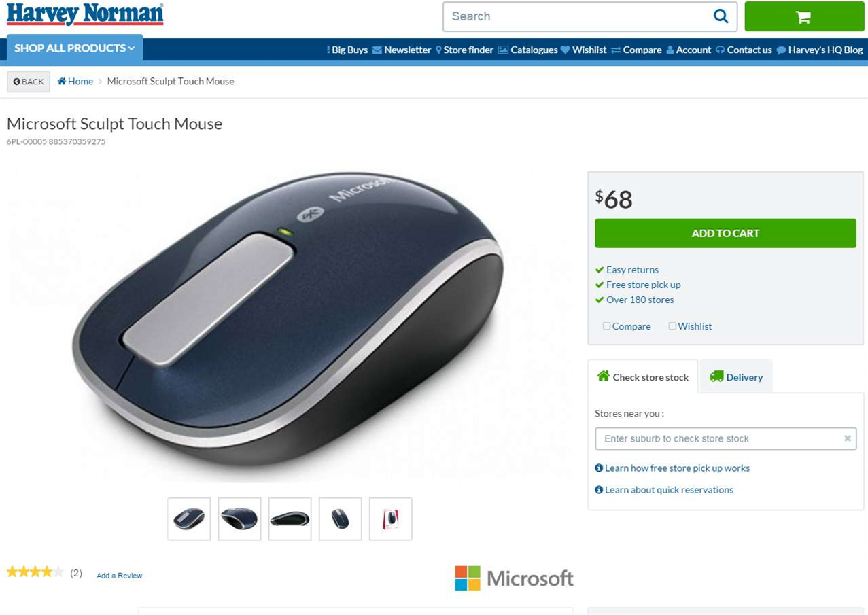
Task: Open the Newsletter envelope link
Action: [x=401, y=50]
